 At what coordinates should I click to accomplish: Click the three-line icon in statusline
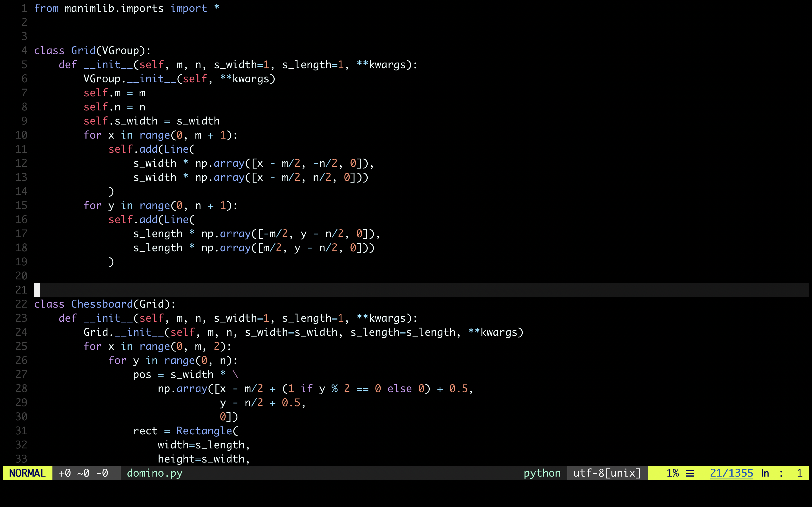point(690,473)
